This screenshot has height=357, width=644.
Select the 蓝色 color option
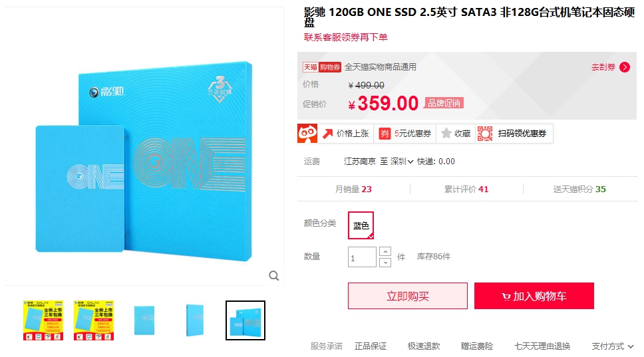pos(361,225)
